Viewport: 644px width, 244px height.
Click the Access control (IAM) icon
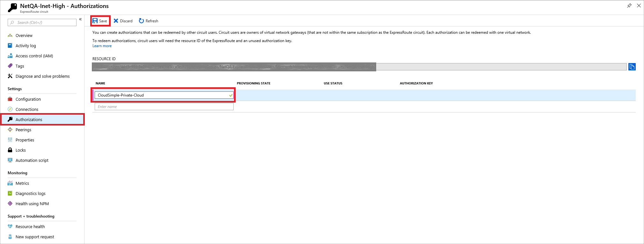pos(10,56)
